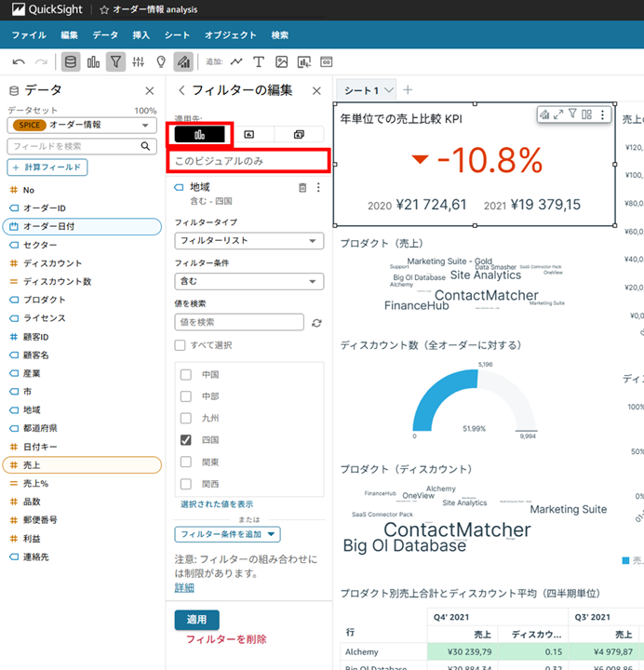Add a new line chart visual
This screenshot has width=644, height=670.
(236, 62)
